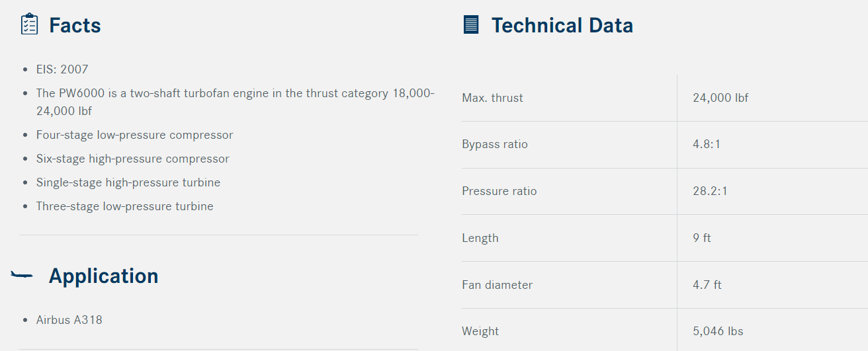
Task: Click the Three-stage low-pressure turbine bullet
Action: point(125,206)
